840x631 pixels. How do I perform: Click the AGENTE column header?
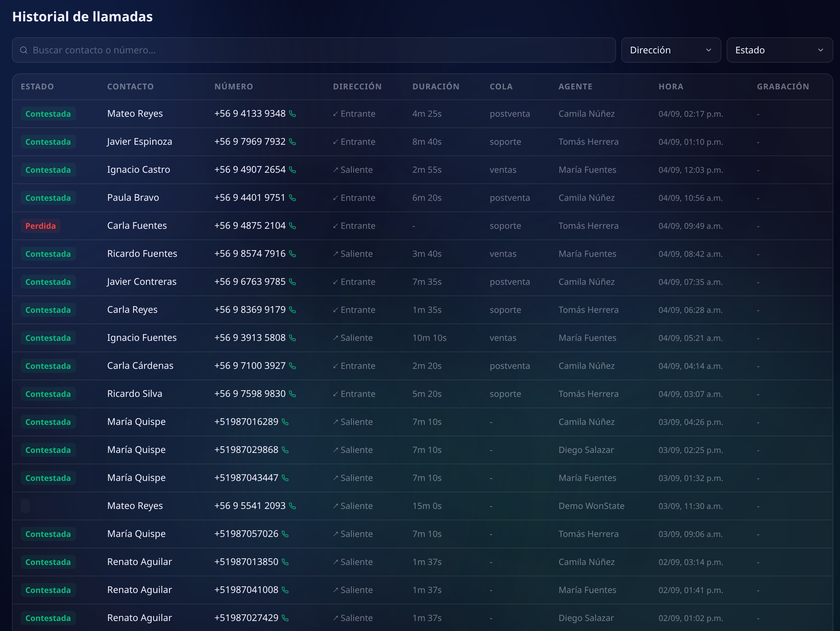pyautogui.click(x=575, y=87)
